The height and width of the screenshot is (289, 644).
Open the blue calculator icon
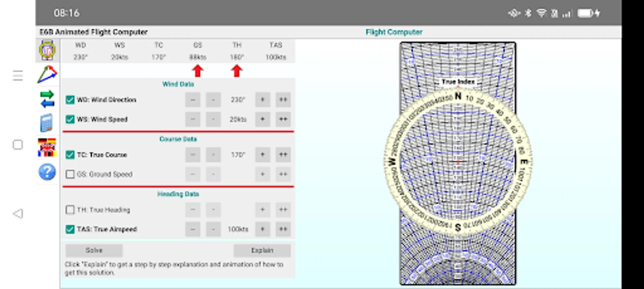point(47,123)
